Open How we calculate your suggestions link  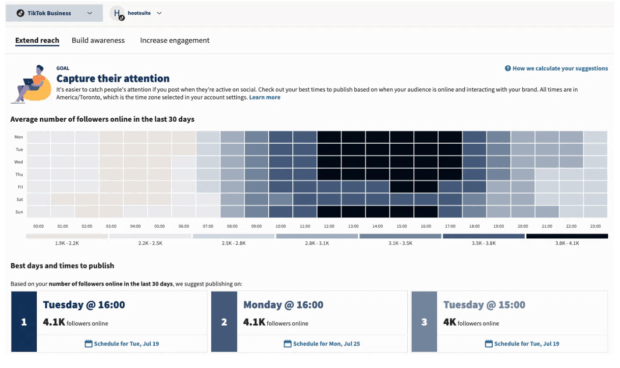pos(560,68)
